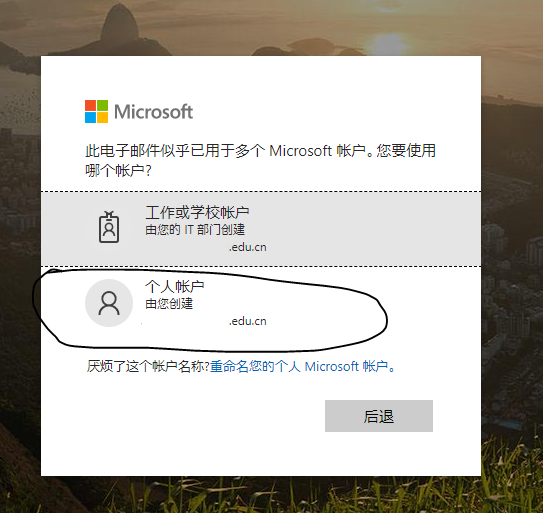
Task: Click the yellow square in Microsoft logo
Action: (103, 117)
